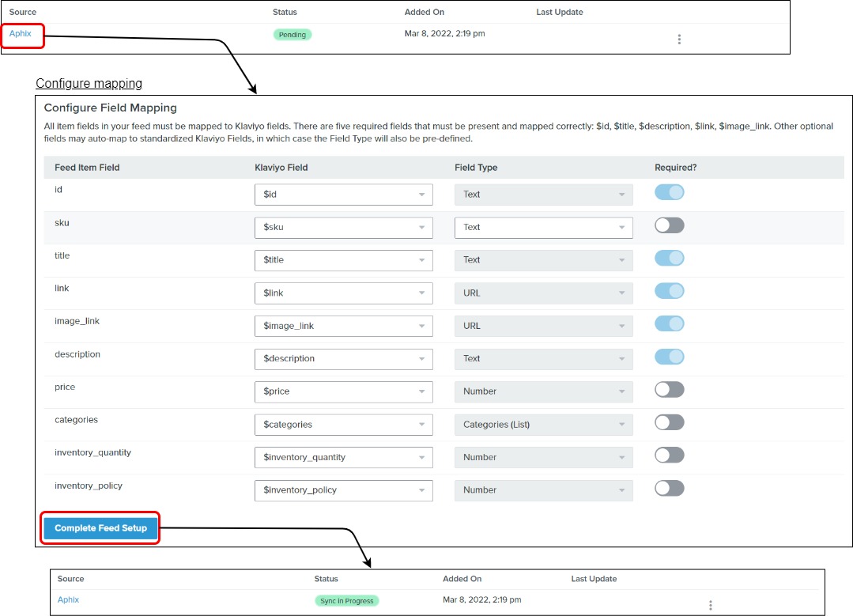The image size is (853, 616).
Task: Switch on Required for inventory_policy
Action: click(669, 488)
